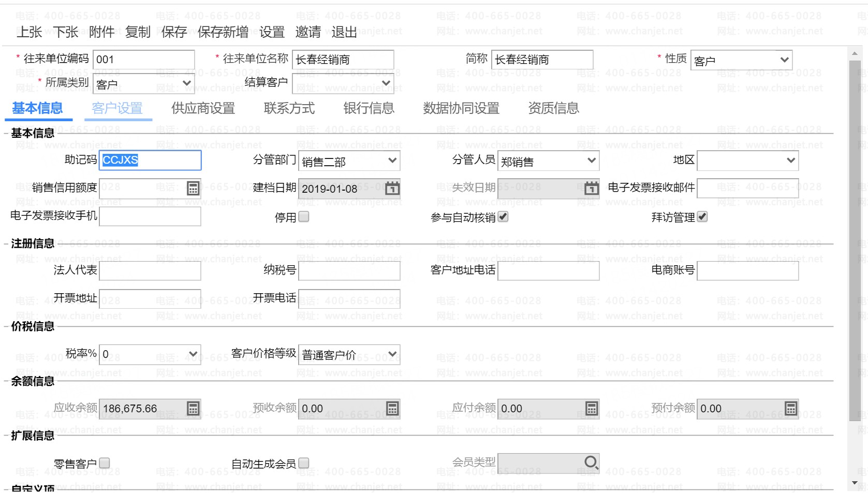Open the 分管部门 dropdown

point(349,161)
